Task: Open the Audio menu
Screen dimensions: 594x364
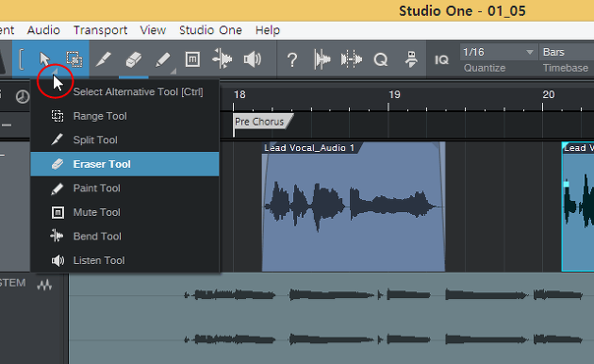Action: (x=43, y=30)
